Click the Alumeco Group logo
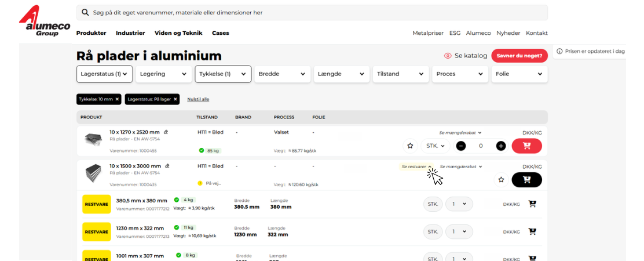 [x=44, y=22]
